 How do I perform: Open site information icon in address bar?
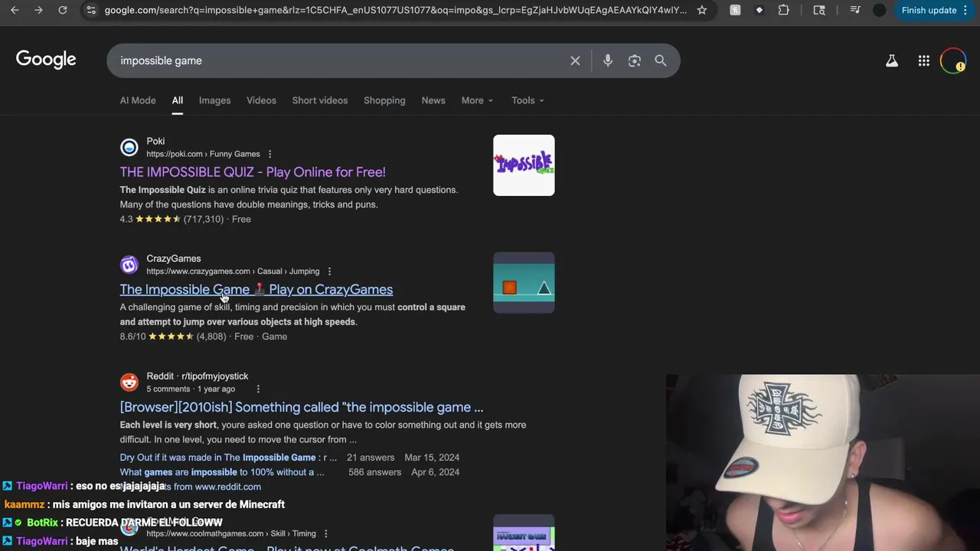[x=90, y=10]
